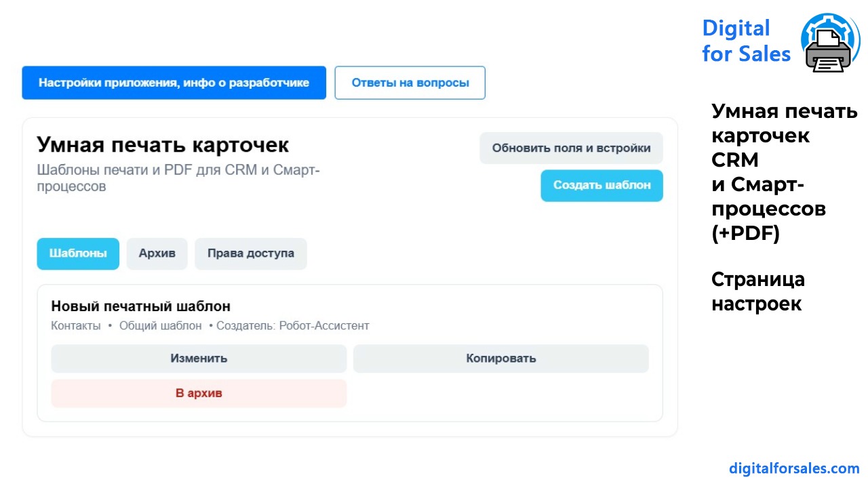Switch to the Шаблоны tab

click(78, 253)
